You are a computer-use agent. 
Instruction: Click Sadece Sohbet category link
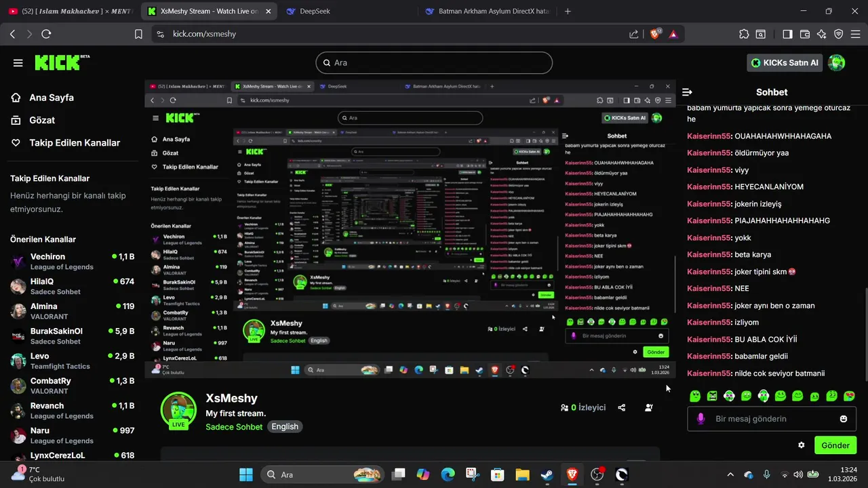[x=234, y=427]
